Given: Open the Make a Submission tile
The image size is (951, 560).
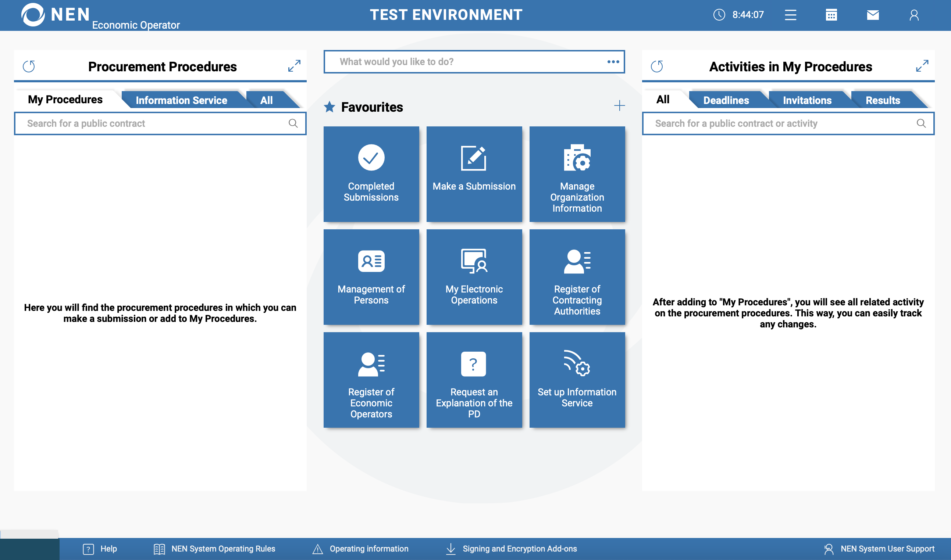Looking at the screenshot, I should coord(474,174).
